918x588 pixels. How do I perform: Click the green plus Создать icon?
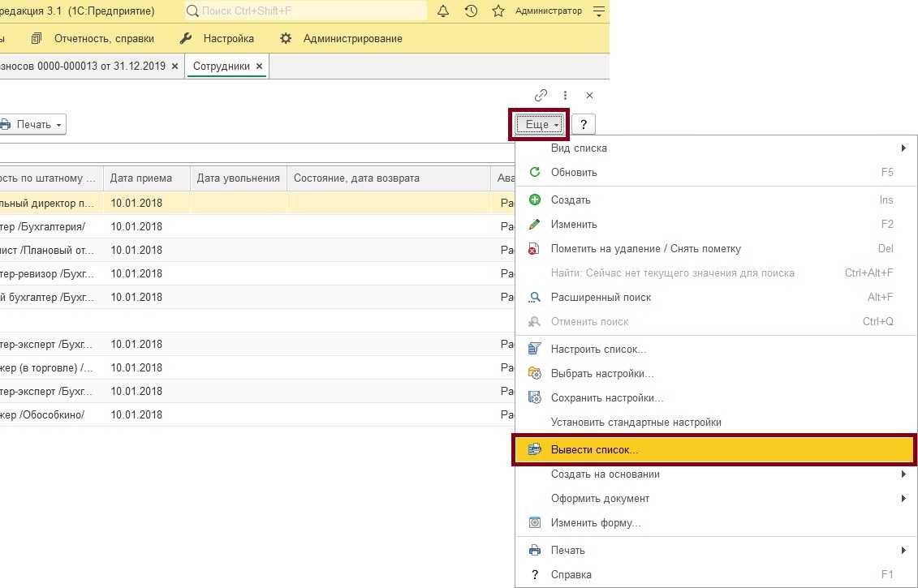[x=534, y=200]
